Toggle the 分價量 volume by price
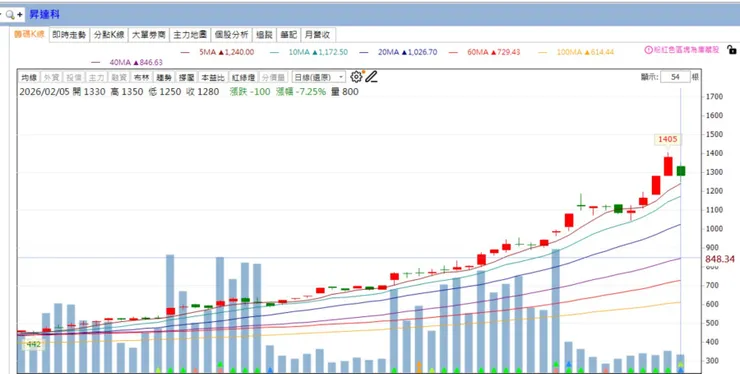740x374 pixels. tap(272, 77)
